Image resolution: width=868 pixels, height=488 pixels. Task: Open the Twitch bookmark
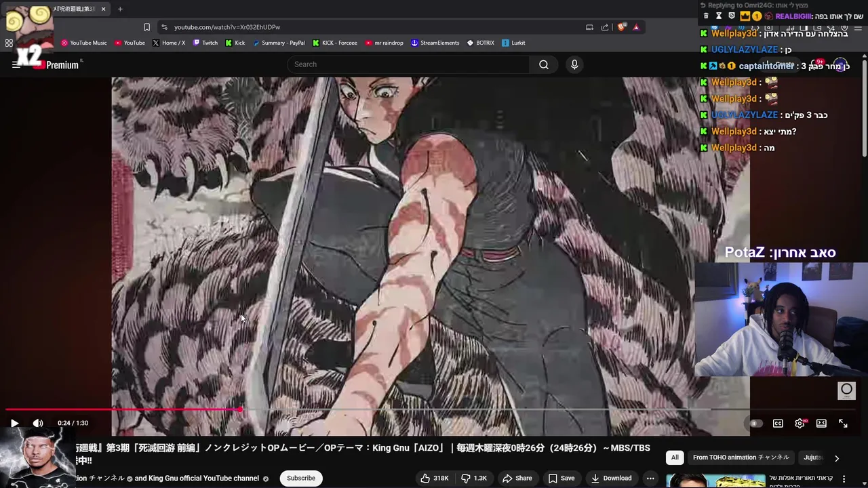(205, 43)
